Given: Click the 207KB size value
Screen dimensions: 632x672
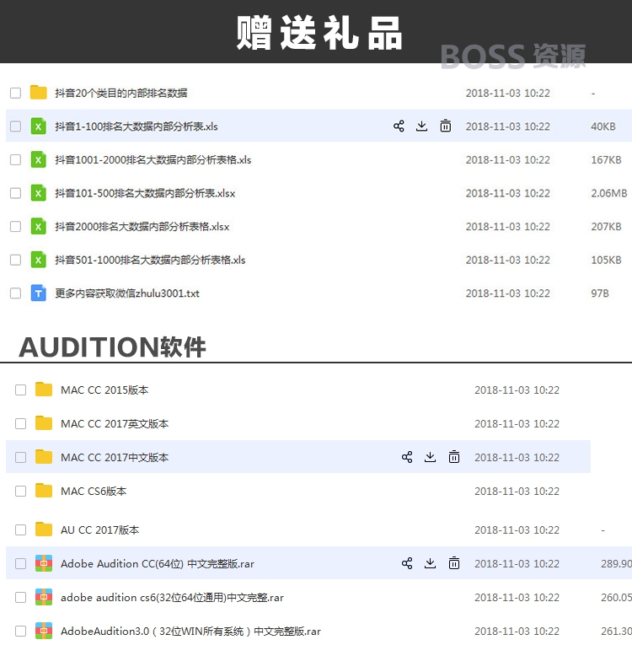Looking at the screenshot, I should click(606, 227).
